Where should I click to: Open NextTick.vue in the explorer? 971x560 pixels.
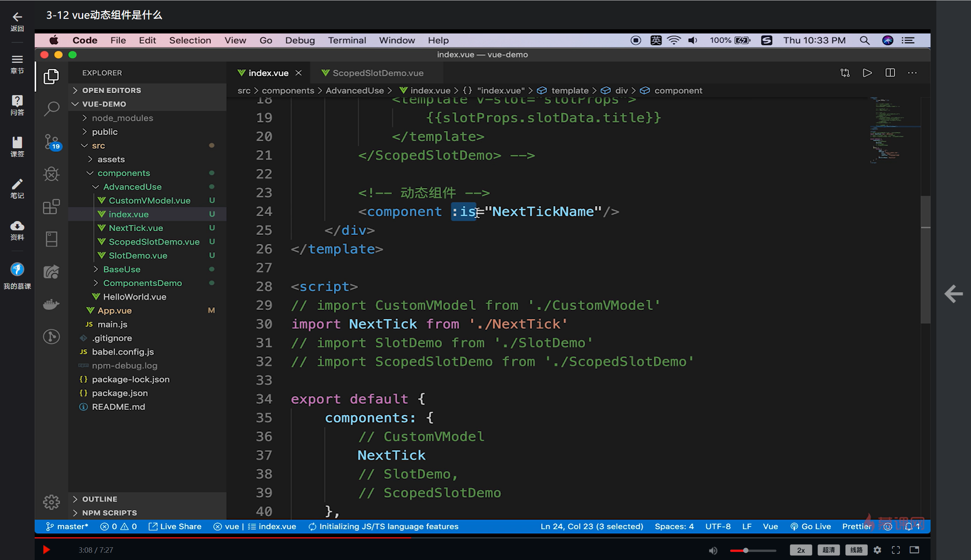pyautogui.click(x=136, y=228)
